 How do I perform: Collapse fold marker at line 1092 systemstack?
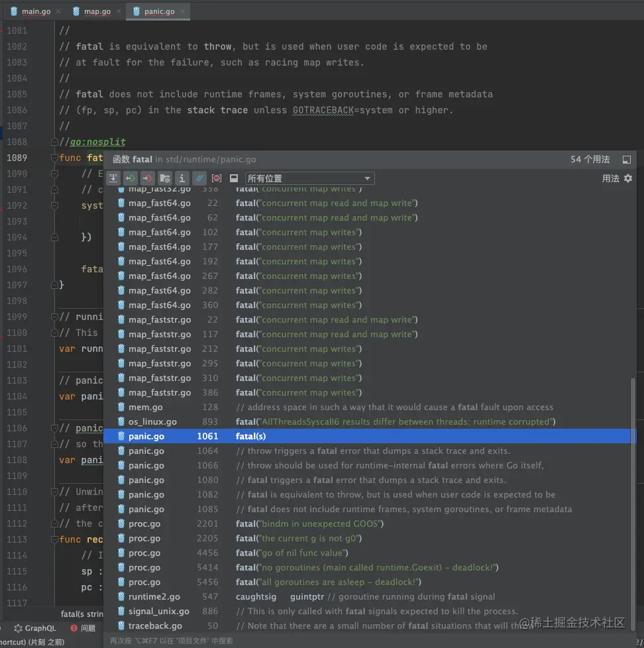pos(54,205)
